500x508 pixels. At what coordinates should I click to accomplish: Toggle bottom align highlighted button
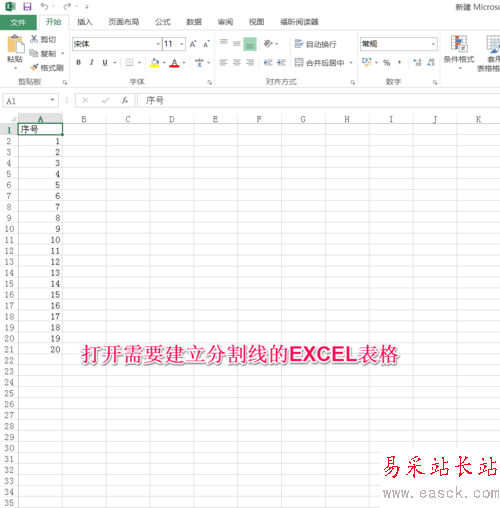[x=250, y=44]
